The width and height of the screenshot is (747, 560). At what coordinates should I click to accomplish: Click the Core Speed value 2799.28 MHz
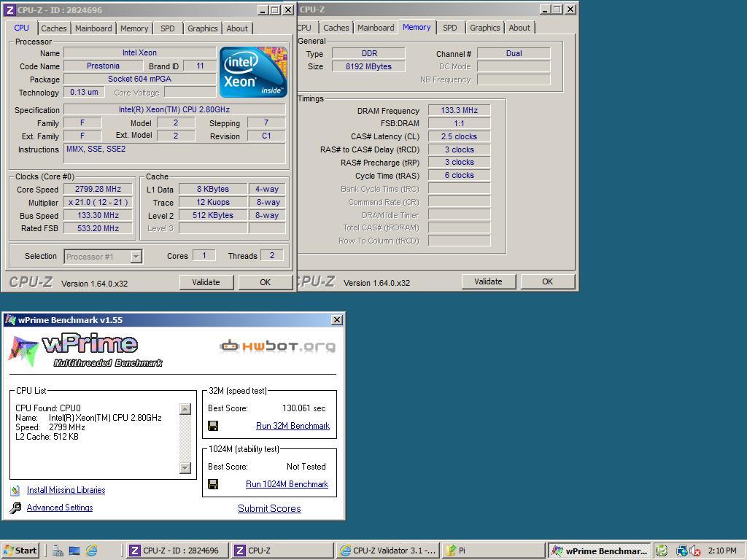pyautogui.click(x=98, y=189)
